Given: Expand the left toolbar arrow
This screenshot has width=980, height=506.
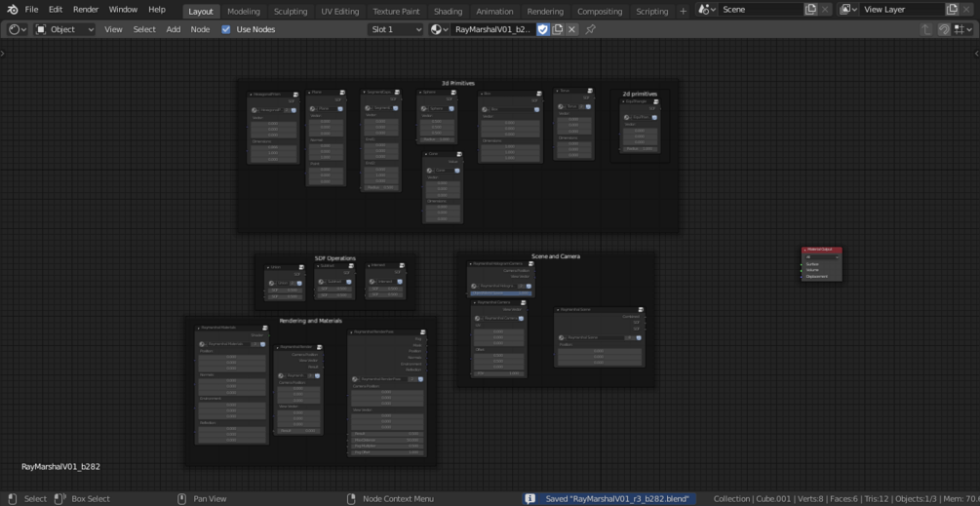Looking at the screenshot, I should 3,53.
